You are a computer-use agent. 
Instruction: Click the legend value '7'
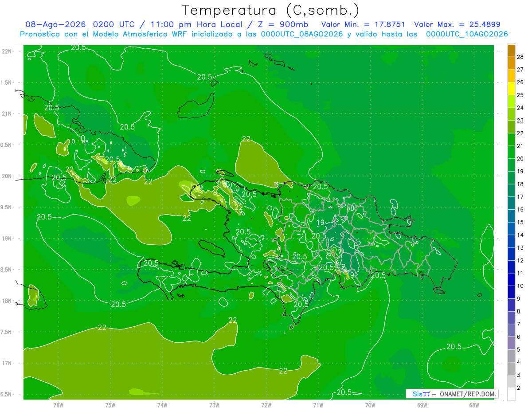pos(519,324)
